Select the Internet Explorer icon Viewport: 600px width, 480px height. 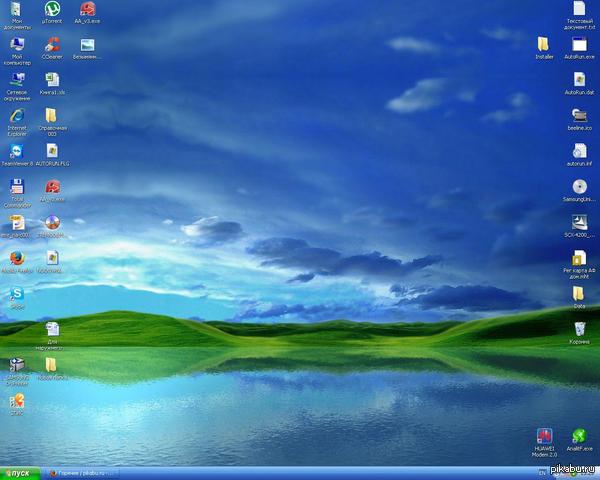point(17,116)
